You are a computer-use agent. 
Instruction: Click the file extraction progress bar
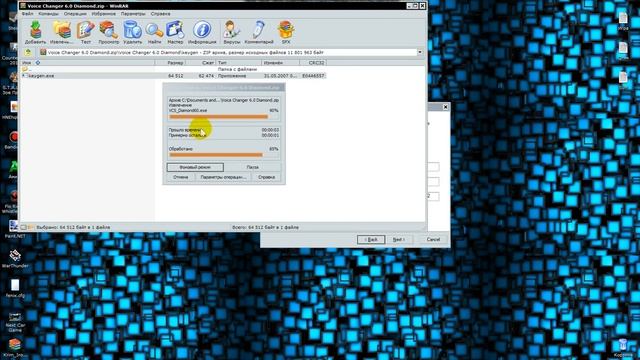tap(224, 117)
